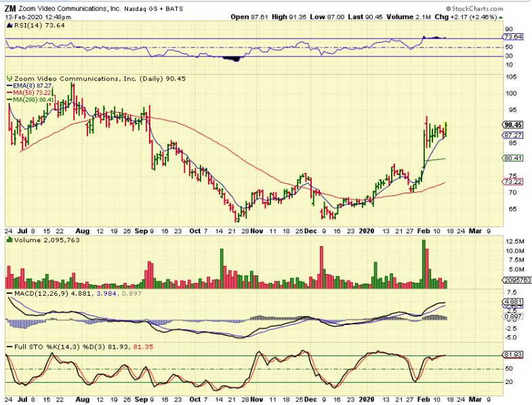Click the RSI(14) 73.64 panel label
This screenshot has height=405, width=532.
pos(39,25)
